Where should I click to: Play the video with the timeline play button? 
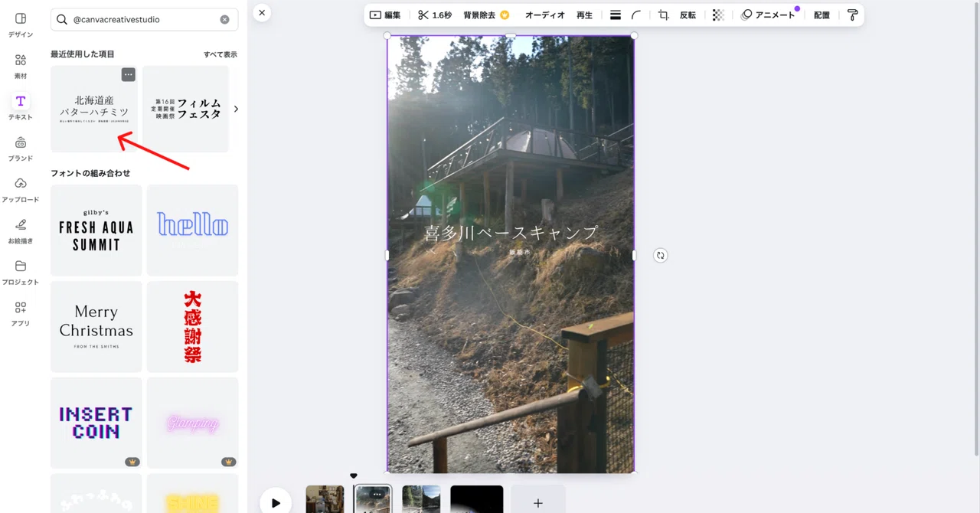pos(276,502)
